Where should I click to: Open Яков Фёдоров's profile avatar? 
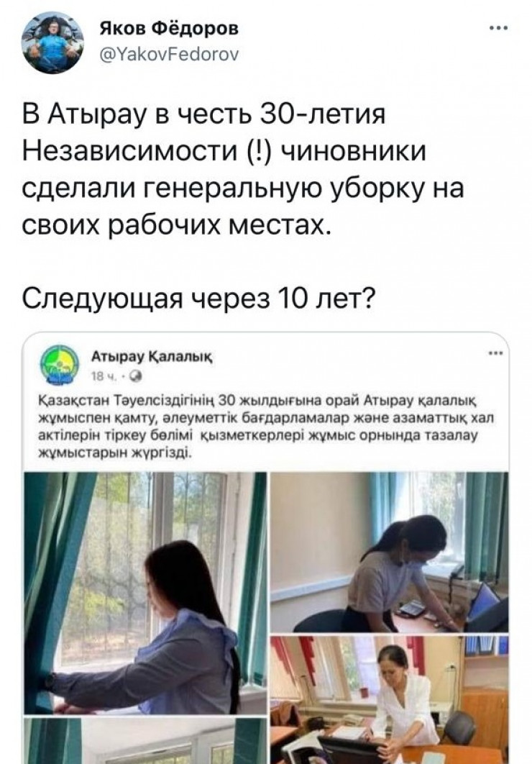[x=52, y=42]
